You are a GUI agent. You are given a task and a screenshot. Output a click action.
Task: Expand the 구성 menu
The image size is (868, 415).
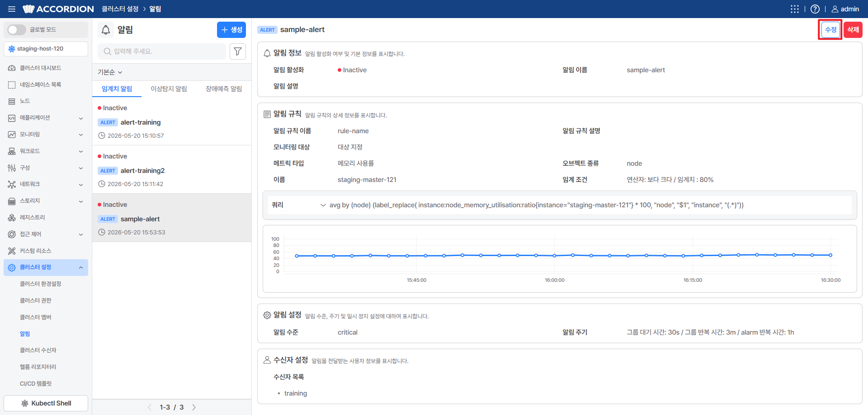pyautogui.click(x=46, y=168)
